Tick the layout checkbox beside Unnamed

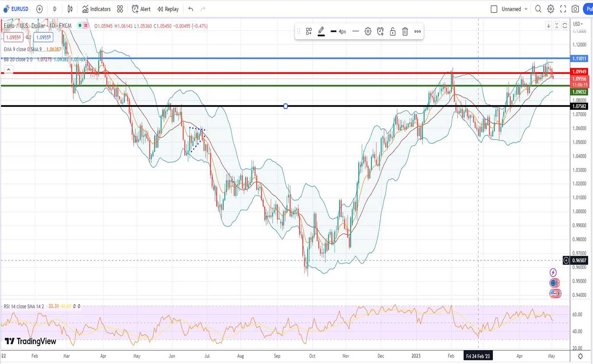pyautogui.click(x=494, y=9)
